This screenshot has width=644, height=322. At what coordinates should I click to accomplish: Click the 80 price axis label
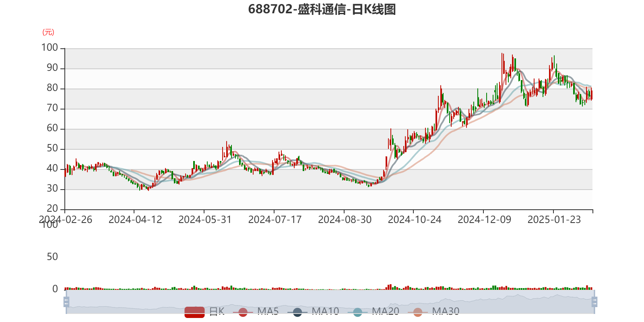(x=52, y=88)
